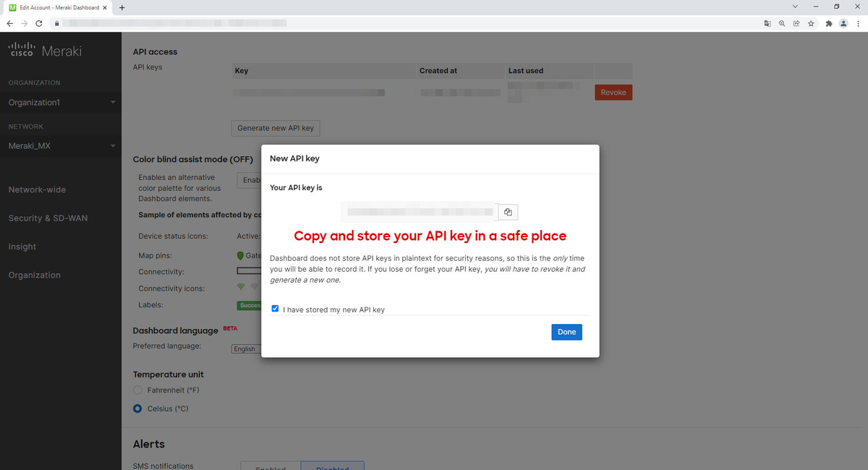Click the browser profile avatar icon
Screen dimensions: 868x470
tap(843, 23)
